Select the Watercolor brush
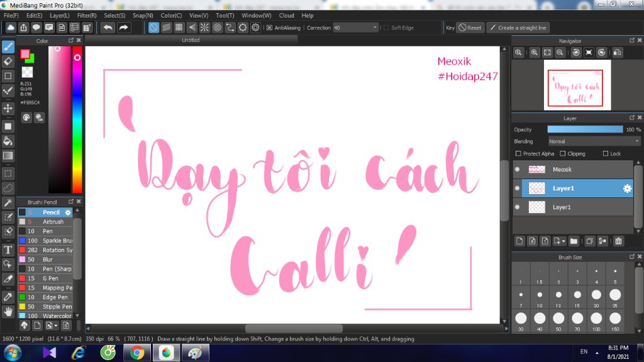Image resolution: width=644 pixels, height=362 pixels. click(x=45, y=316)
